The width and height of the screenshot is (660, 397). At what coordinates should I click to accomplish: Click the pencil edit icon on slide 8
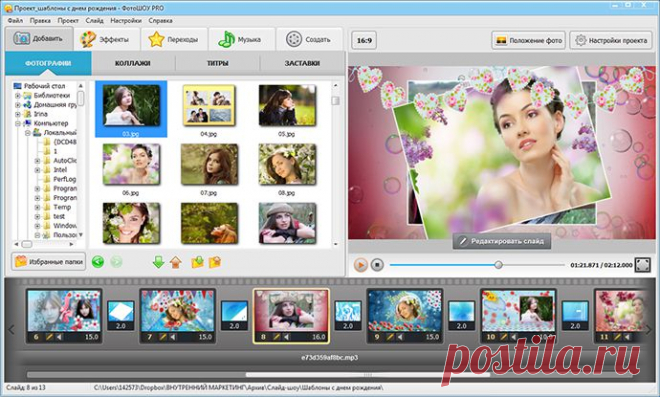tap(276, 337)
